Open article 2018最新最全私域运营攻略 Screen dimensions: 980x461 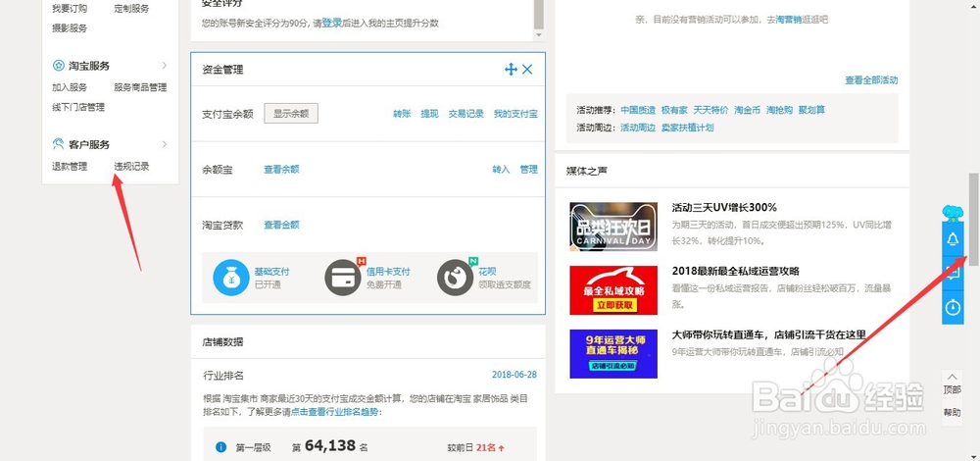pyautogui.click(x=736, y=271)
